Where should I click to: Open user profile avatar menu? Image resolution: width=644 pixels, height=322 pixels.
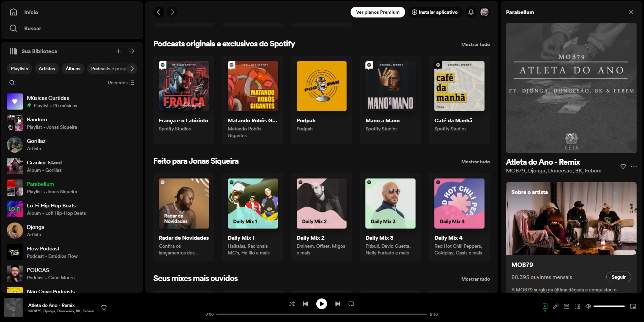[485, 12]
